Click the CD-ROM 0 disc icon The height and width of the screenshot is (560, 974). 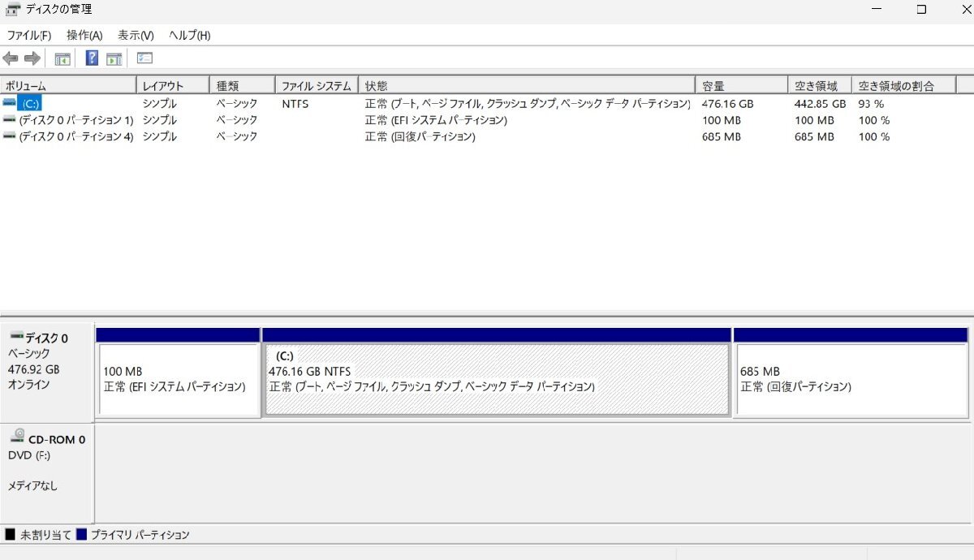[x=17, y=436]
